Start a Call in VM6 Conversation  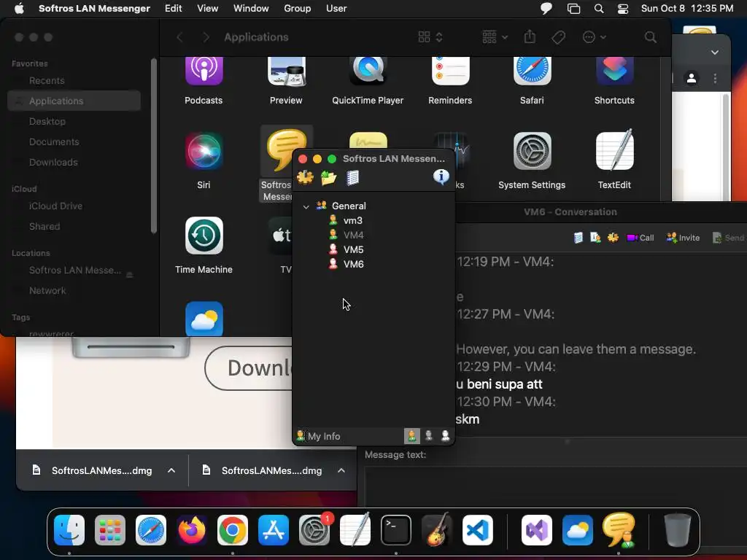click(x=640, y=238)
